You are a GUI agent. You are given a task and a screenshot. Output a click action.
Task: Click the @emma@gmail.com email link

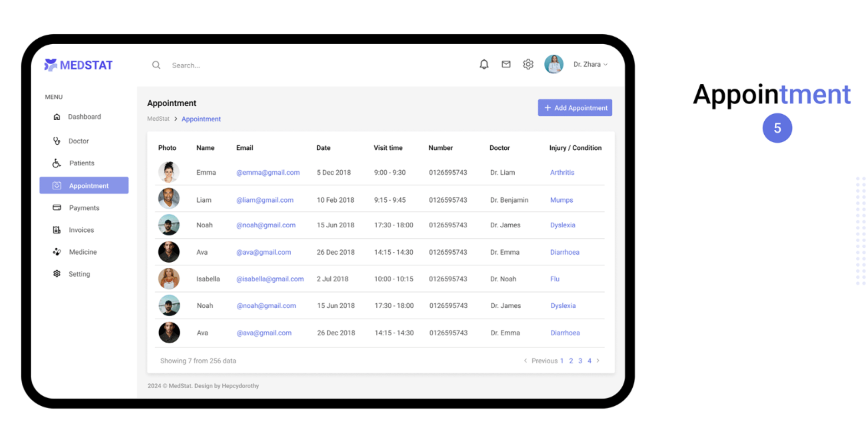point(268,172)
